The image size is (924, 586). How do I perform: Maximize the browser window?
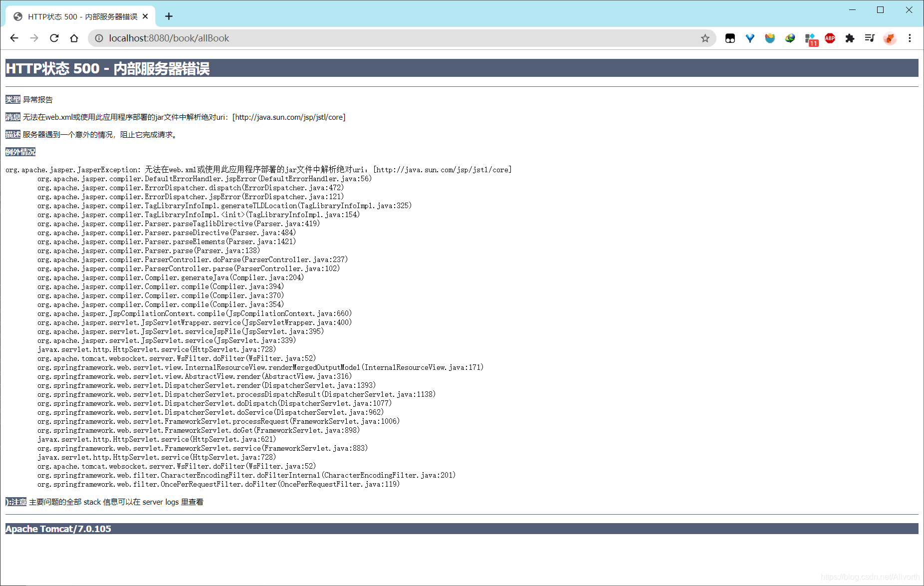[880, 10]
